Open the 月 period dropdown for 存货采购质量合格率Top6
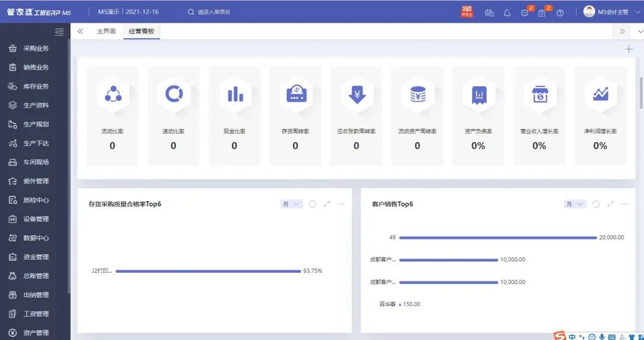The height and width of the screenshot is (340, 644). (x=292, y=204)
